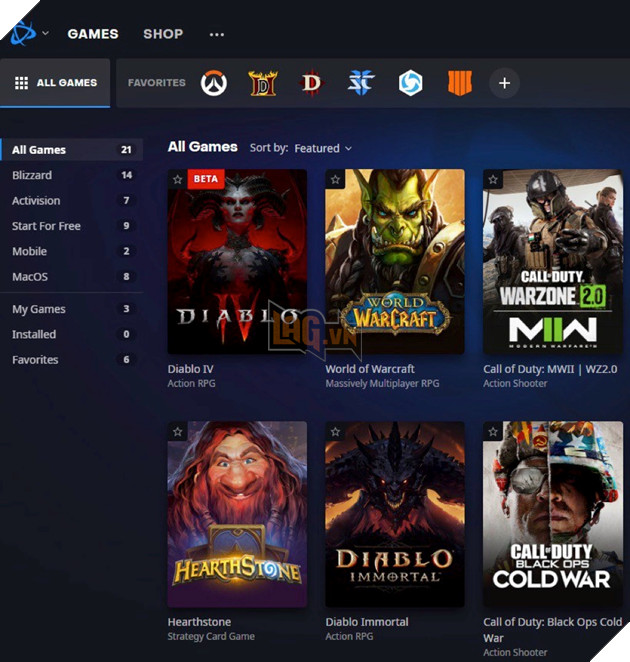Select the ALL GAMES tab
The height and width of the screenshot is (662, 630).
coord(55,83)
